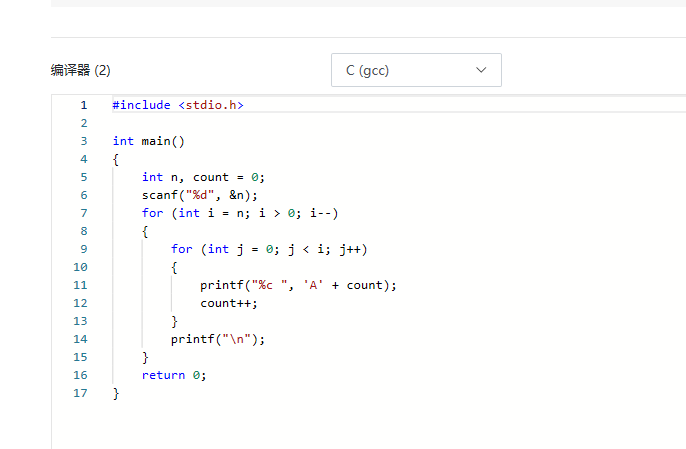Click line number 8 in gutter

(84, 231)
